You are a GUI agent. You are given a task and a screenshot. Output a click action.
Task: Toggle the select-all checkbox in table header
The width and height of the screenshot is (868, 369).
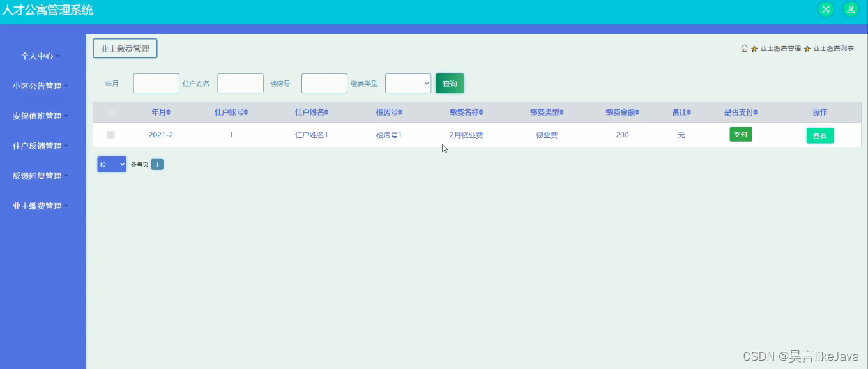pyautogui.click(x=111, y=112)
